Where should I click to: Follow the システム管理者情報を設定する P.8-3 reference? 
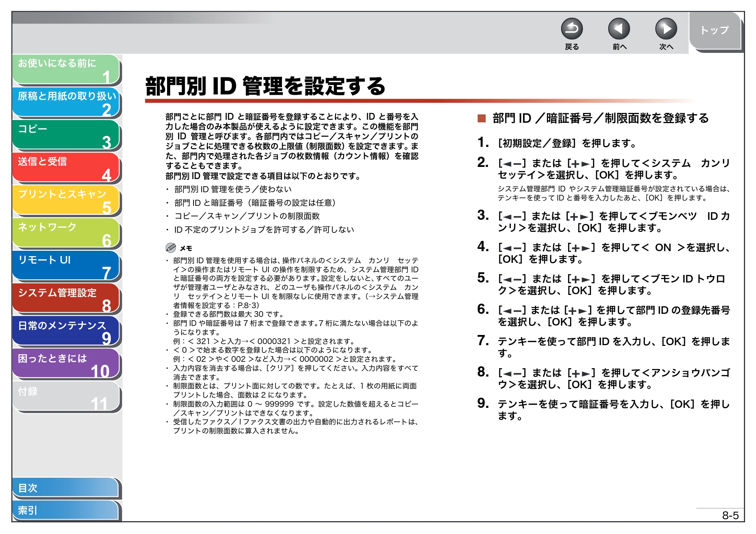[296, 301]
